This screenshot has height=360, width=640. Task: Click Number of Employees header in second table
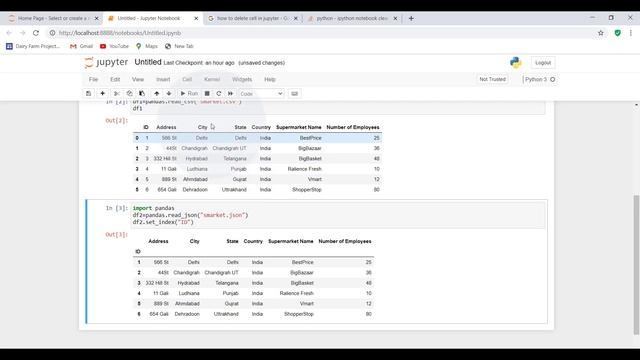click(x=345, y=241)
